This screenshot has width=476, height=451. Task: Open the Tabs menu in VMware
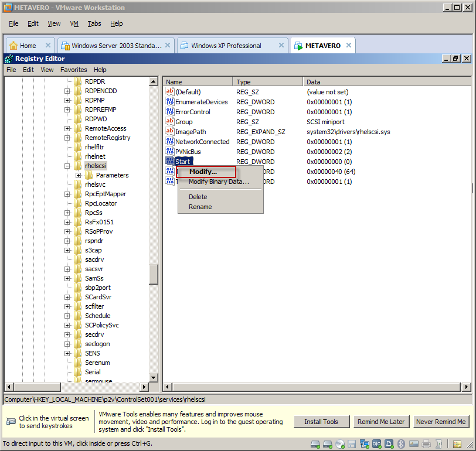pos(94,23)
